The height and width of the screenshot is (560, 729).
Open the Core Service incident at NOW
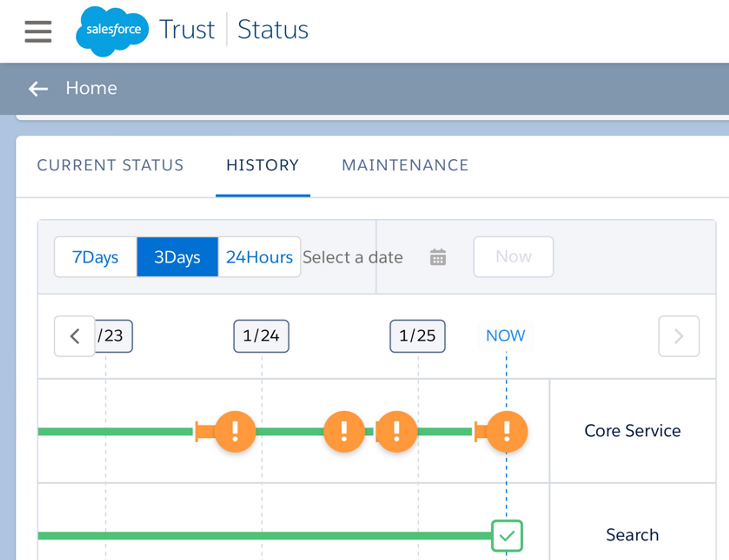[x=507, y=432]
